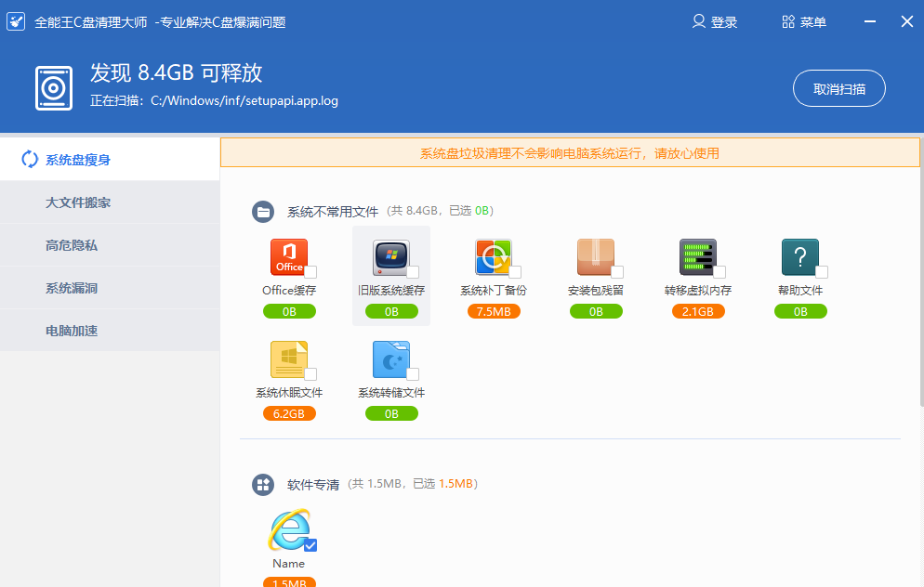Click the 登录 login link

point(715,22)
